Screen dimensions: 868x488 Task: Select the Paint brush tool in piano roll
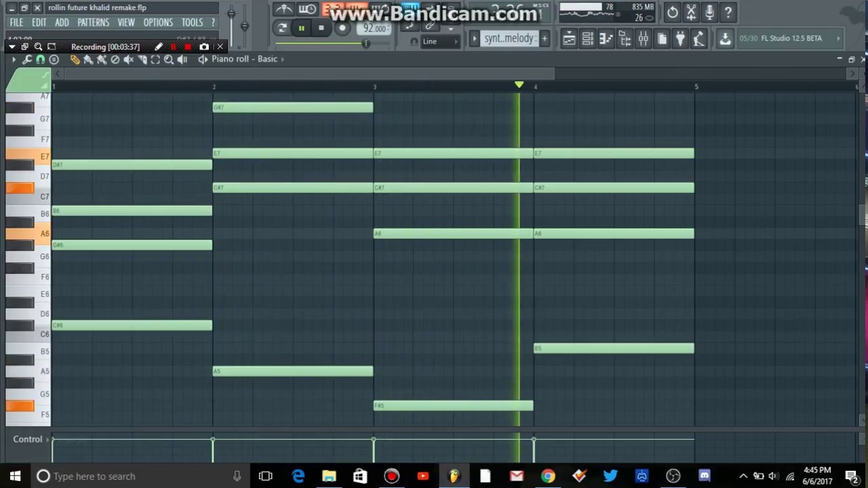pos(88,60)
